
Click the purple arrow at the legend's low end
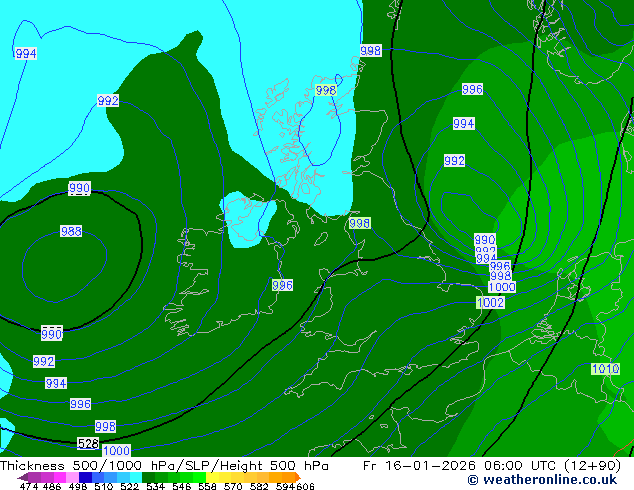coord(23,477)
